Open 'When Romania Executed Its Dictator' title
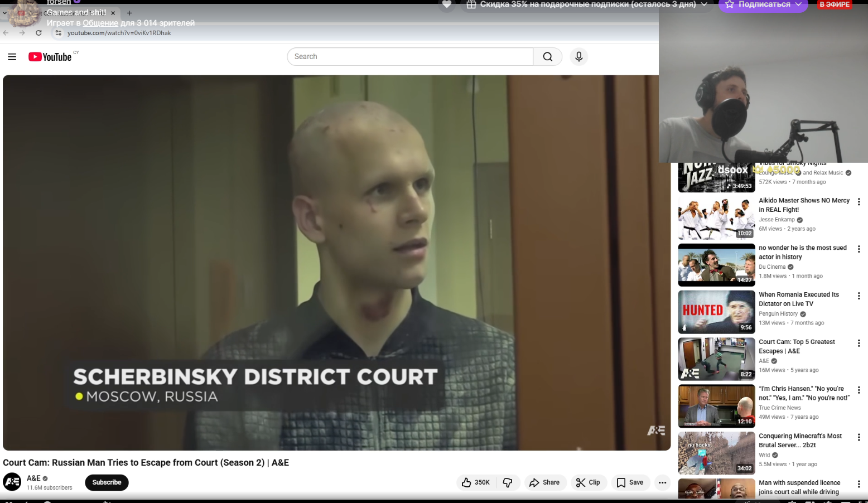The width and height of the screenshot is (868, 503). [x=799, y=299]
